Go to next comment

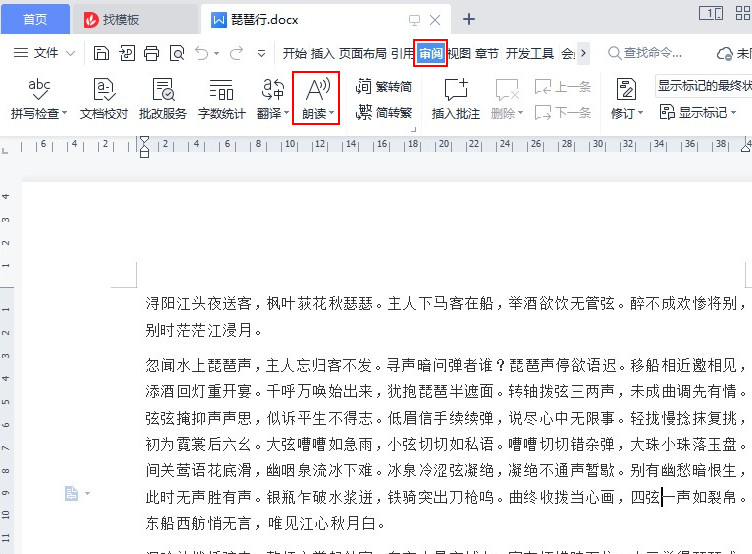[x=563, y=113]
